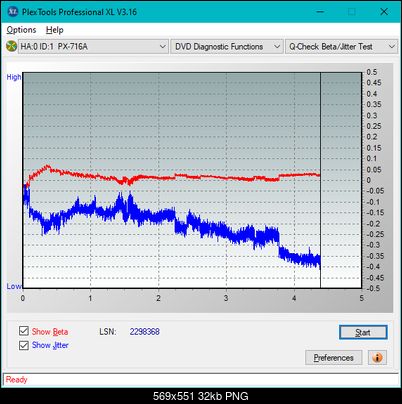This screenshot has height=404, width=402.
Task: Open the DVD Diagnostic Functions dropdown
Action: 227,46
